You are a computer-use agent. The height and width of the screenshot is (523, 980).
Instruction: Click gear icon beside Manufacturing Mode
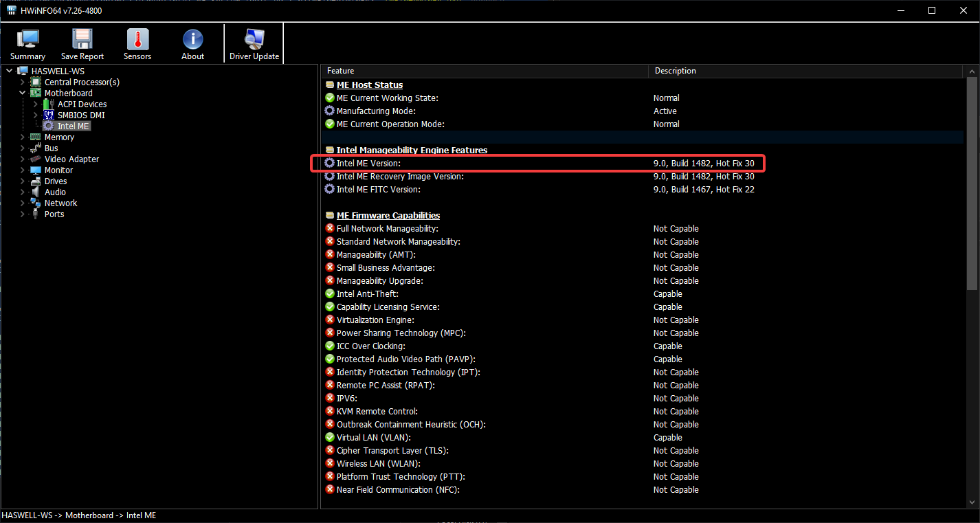[x=330, y=111]
